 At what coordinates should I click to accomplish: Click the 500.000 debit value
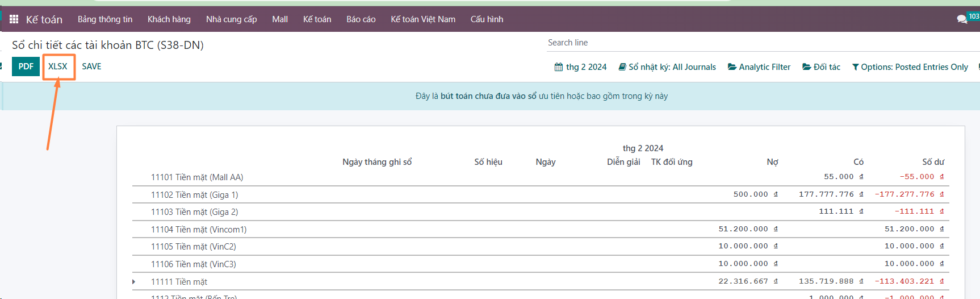click(755, 194)
